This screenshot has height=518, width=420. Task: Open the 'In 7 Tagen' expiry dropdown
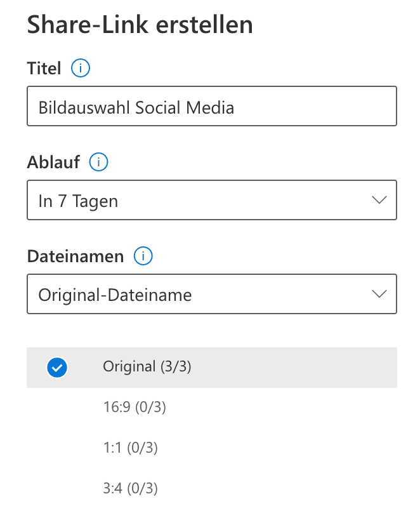[211, 201]
